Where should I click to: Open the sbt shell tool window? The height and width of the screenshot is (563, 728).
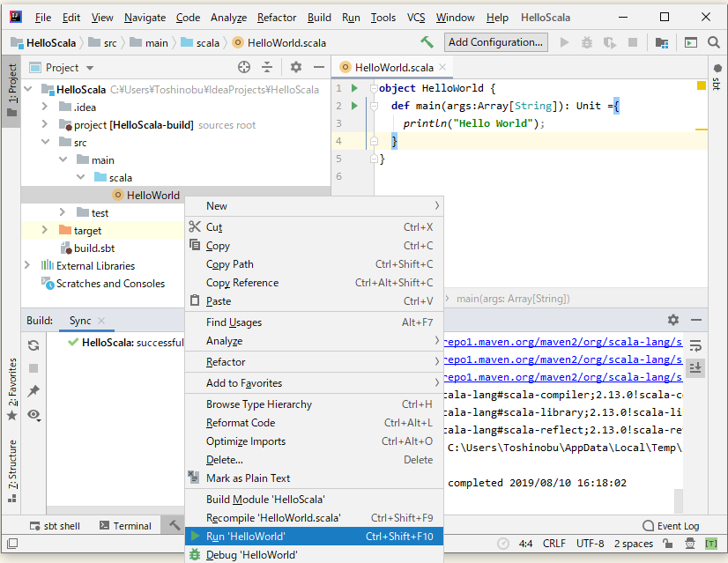point(55,526)
